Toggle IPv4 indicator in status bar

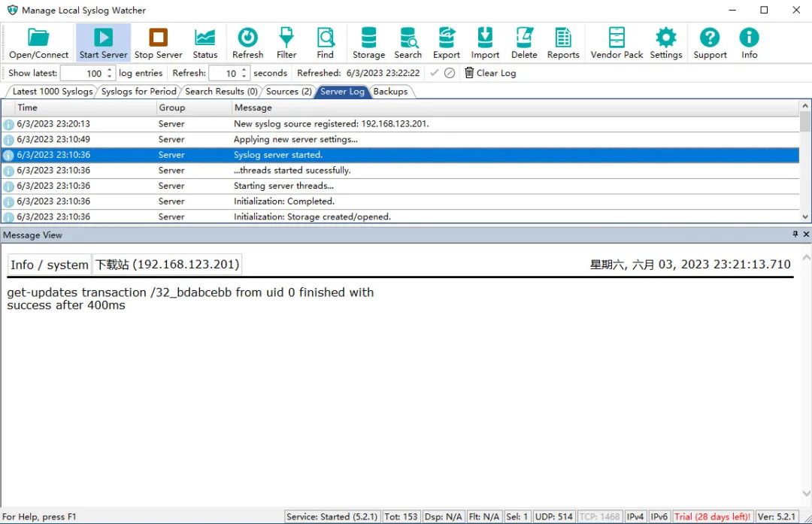pos(635,516)
